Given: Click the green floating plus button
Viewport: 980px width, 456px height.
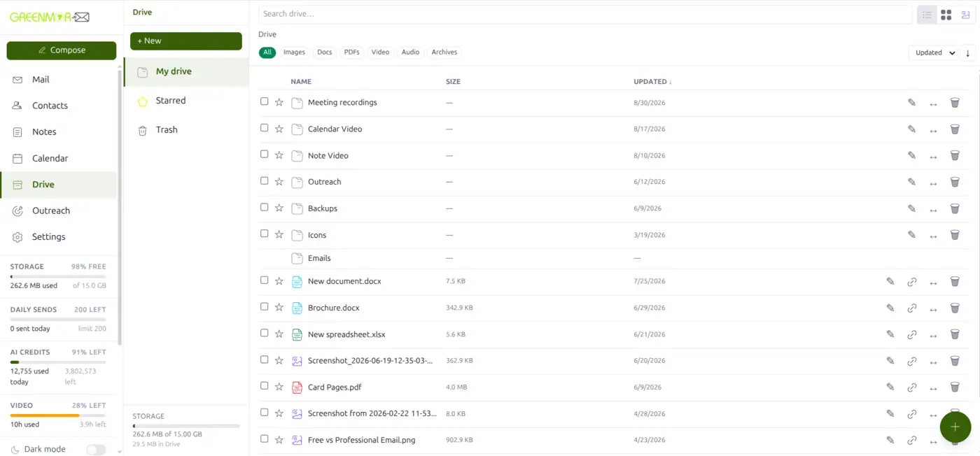Looking at the screenshot, I should click(955, 427).
